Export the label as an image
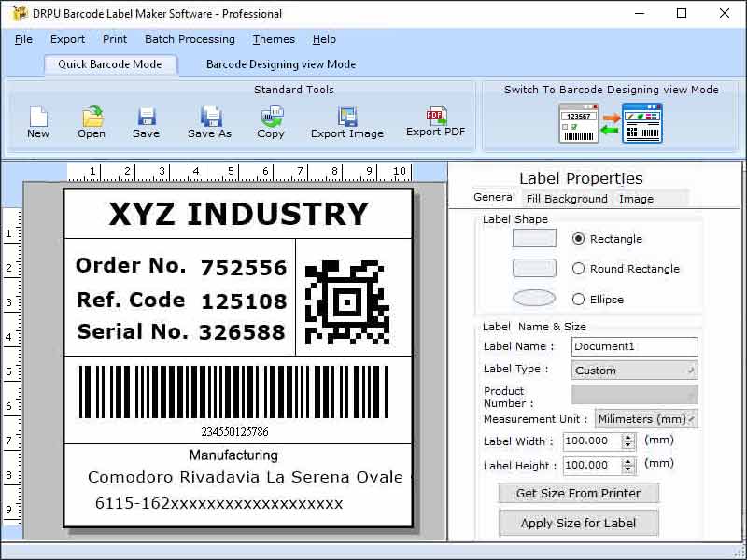The width and height of the screenshot is (747, 560). pyautogui.click(x=346, y=119)
